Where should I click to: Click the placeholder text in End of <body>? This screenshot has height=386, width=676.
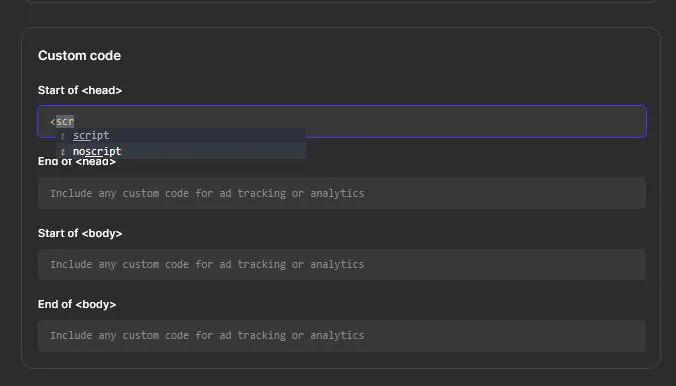207,336
